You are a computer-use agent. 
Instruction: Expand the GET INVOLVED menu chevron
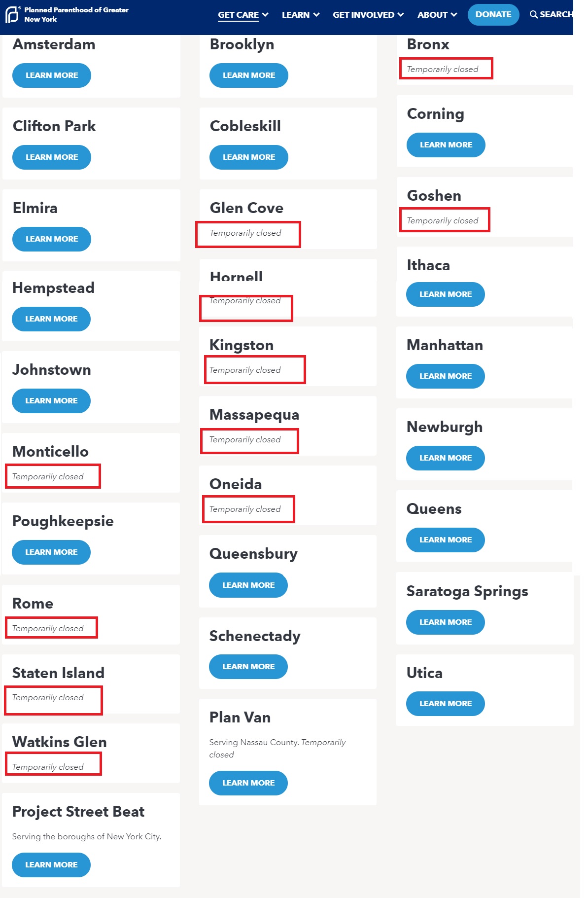pos(401,15)
